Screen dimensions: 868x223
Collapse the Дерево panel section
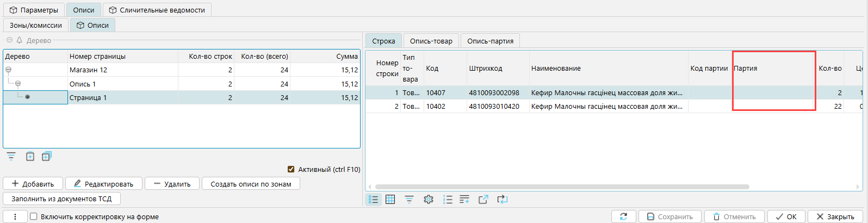tap(10, 40)
